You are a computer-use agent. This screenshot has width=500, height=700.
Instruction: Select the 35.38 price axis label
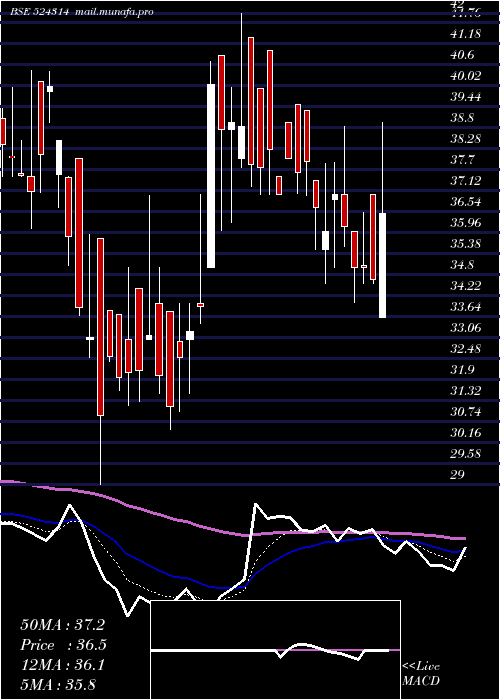pyautogui.click(x=466, y=243)
